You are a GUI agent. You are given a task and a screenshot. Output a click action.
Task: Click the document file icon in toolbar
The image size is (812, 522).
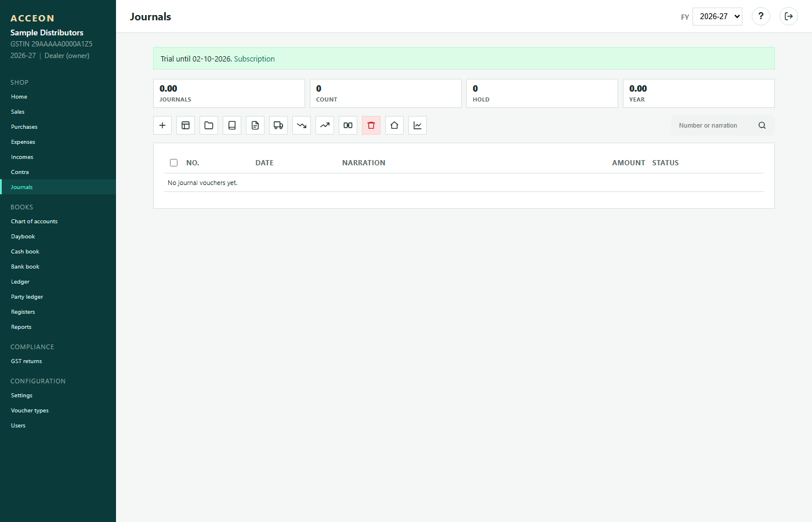pos(255,125)
